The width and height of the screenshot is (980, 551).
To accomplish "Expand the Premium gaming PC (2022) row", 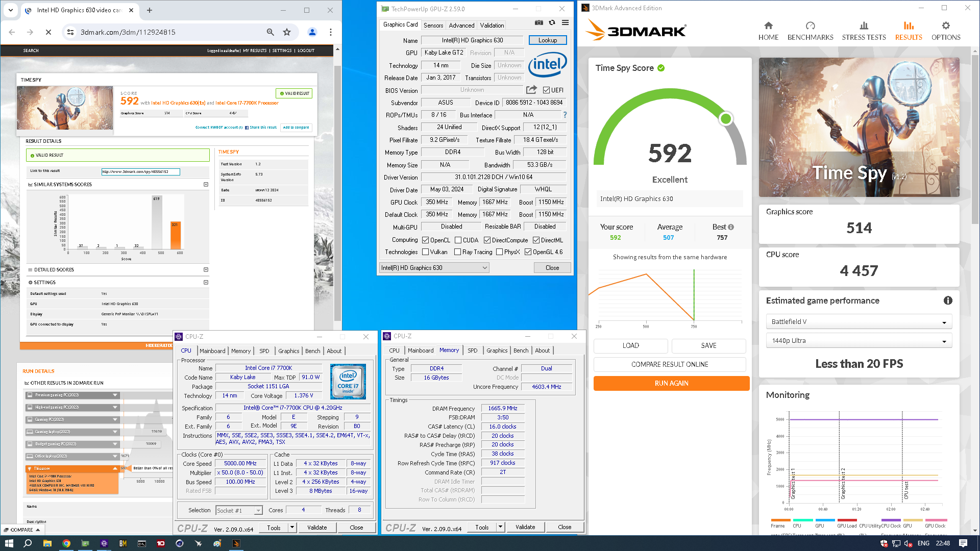I will pyautogui.click(x=72, y=395).
